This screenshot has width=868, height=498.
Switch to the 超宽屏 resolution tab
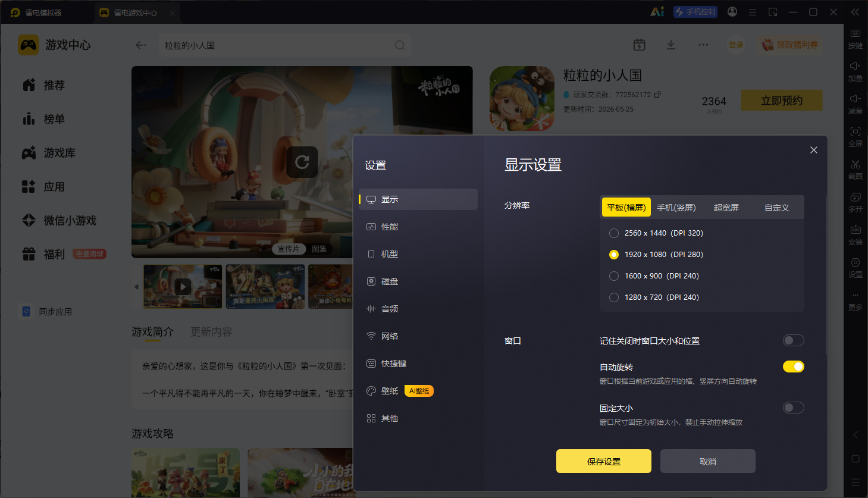(726, 208)
